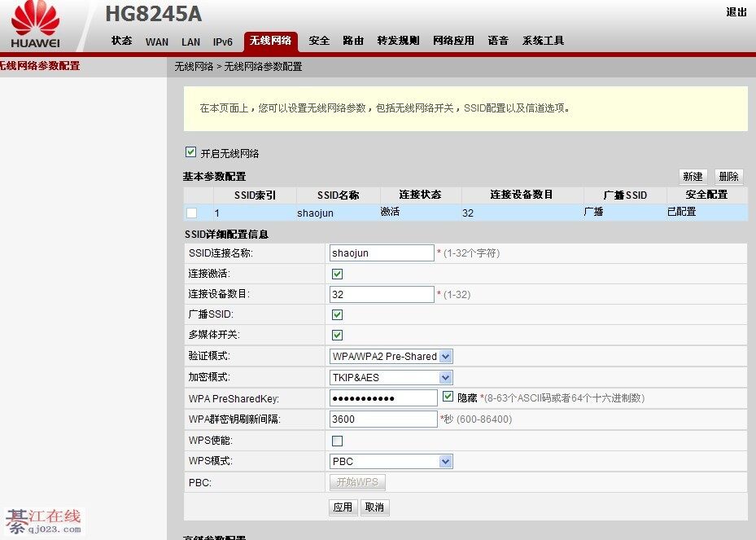Uncheck the 广播SSID checkbox
756x540 pixels.
click(x=337, y=314)
